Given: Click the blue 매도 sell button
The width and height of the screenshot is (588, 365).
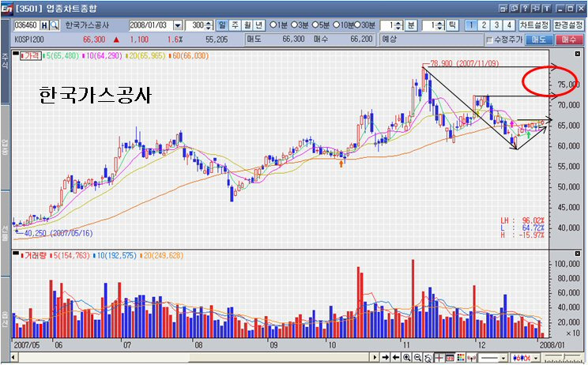Looking at the screenshot, I should [539, 40].
